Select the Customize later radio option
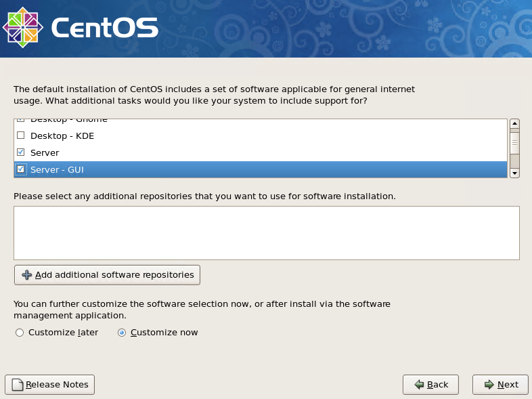Image resolution: width=532 pixels, height=399 pixels. [x=19, y=333]
